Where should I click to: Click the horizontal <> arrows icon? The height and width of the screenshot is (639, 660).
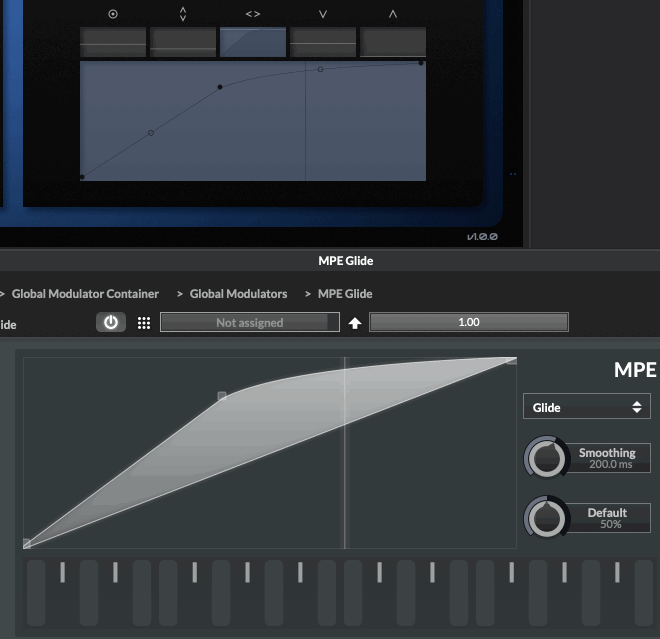pos(253,14)
